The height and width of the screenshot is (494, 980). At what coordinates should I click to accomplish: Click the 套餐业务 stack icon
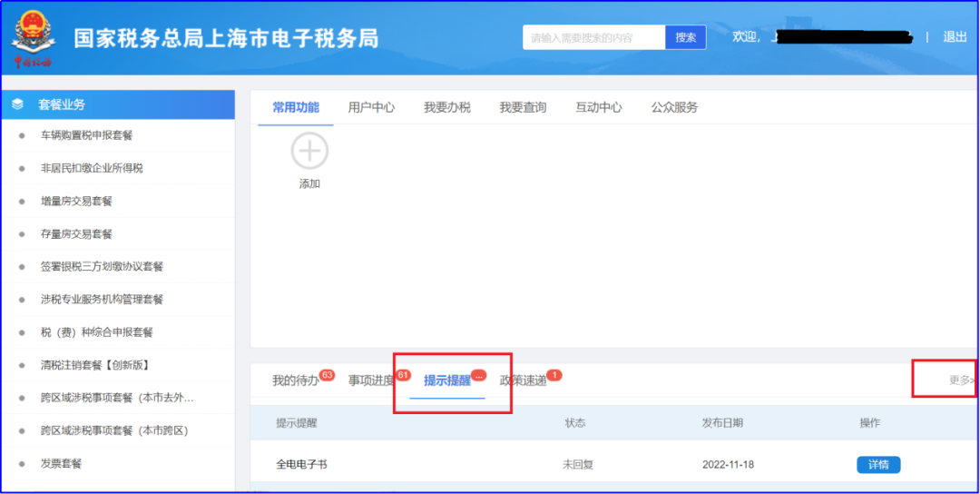click(17, 104)
